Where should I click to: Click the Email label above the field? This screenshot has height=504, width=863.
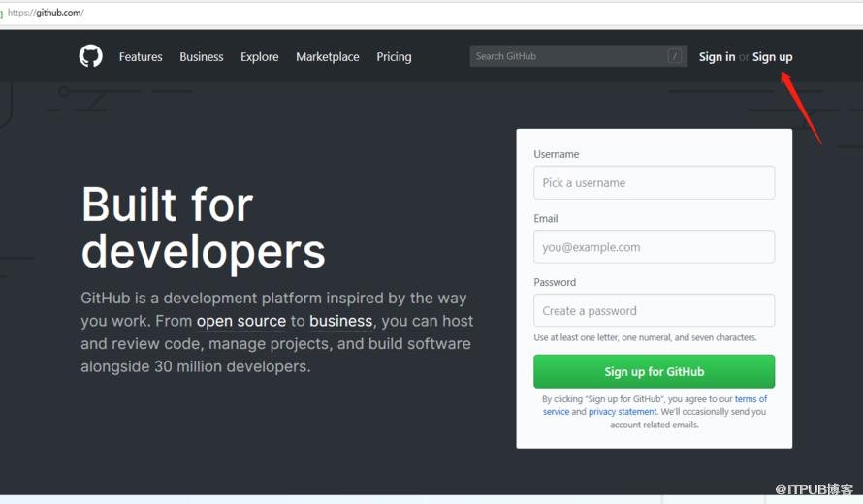point(545,218)
